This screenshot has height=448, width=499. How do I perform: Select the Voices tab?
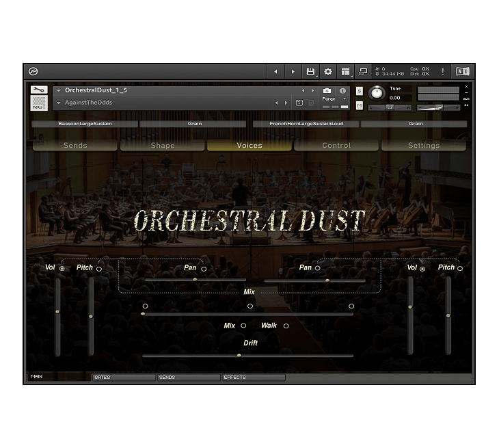249,145
